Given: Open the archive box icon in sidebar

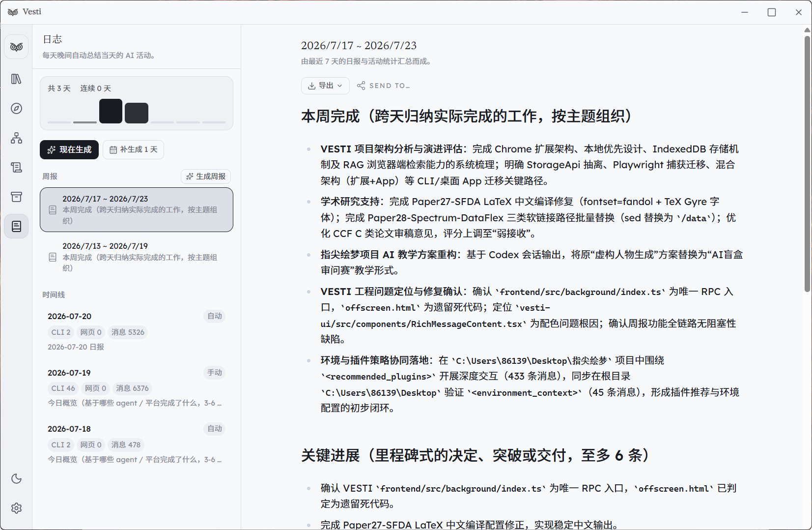Looking at the screenshot, I should pos(16,197).
